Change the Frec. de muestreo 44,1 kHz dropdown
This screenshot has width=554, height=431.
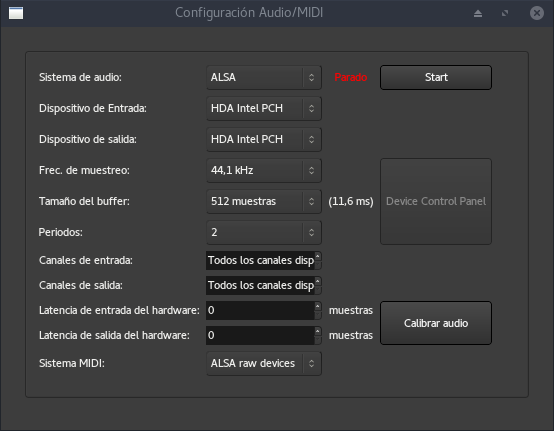[264, 171]
